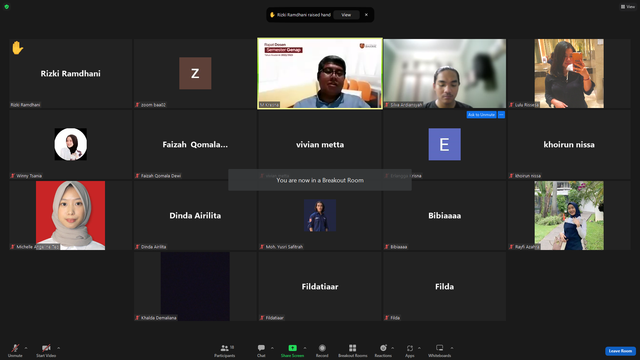Image resolution: width=640 pixels, height=360 pixels.
Task: Click View on the raised hand notification
Action: tap(346, 15)
